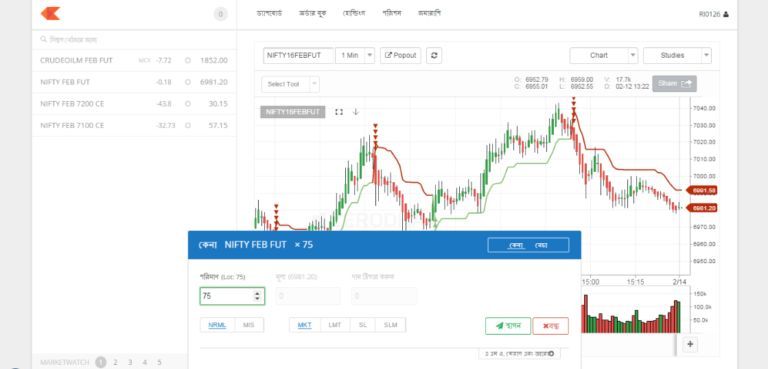Open the first menu item in top navigation
The width and height of the screenshot is (768, 369).
tap(269, 13)
